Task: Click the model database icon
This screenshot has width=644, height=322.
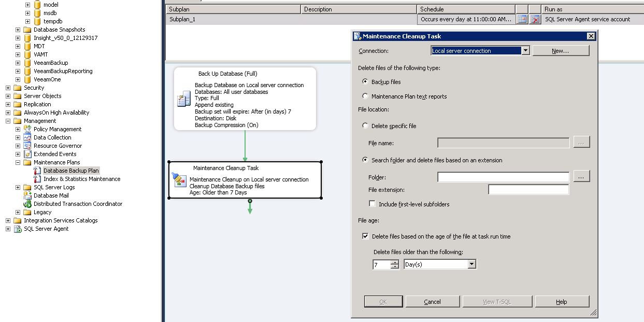Action: click(37, 5)
